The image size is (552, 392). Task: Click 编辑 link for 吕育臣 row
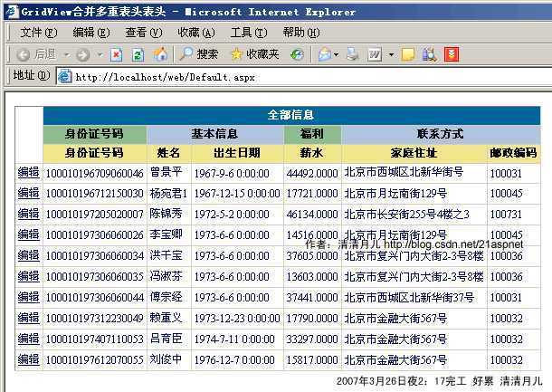click(29, 339)
